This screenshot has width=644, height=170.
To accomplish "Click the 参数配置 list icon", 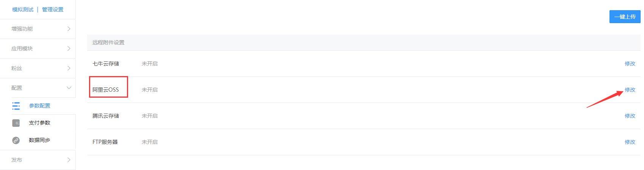I will [x=16, y=106].
